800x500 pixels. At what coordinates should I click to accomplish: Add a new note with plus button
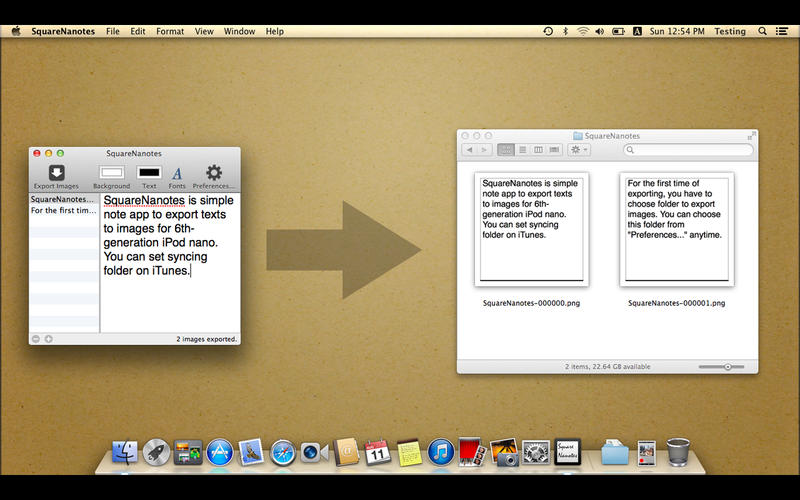tap(49, 339)
